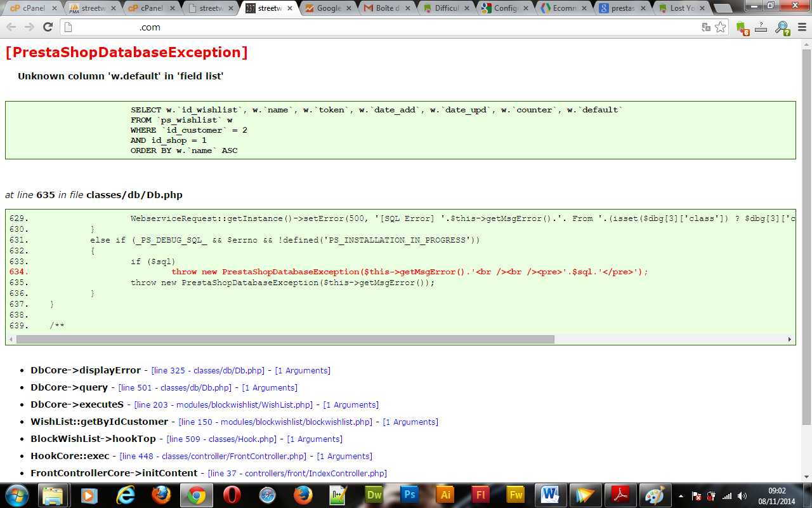The width and height of the screenshot is (812, 508).
Task: Show hidden system tray icons
Action: coord(681,496)
